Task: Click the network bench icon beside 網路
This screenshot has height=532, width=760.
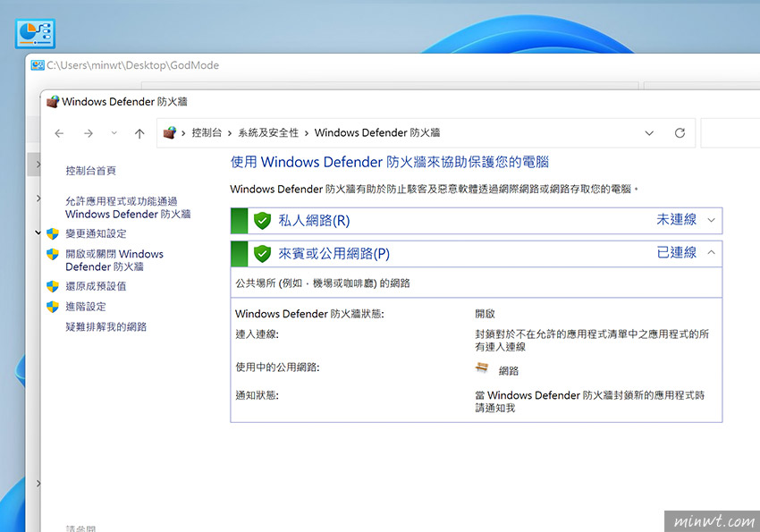Action: pyautogui.click(x=482, y=368)
